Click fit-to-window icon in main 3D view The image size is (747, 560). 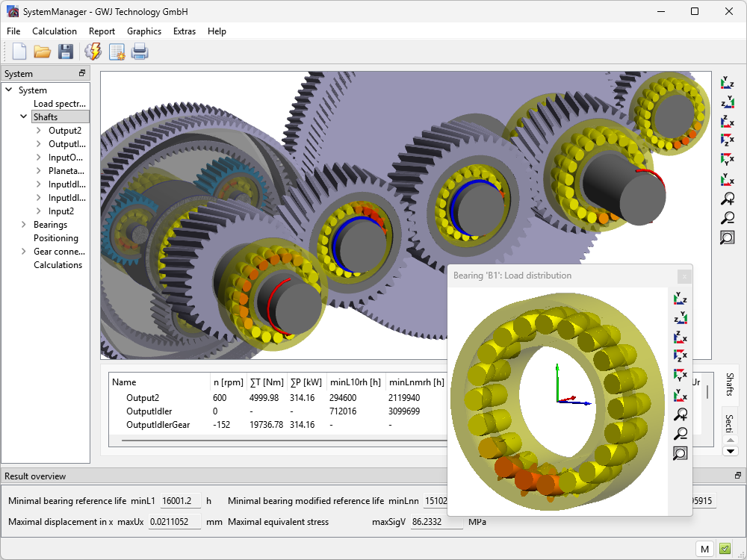click(x=727, y=237)
